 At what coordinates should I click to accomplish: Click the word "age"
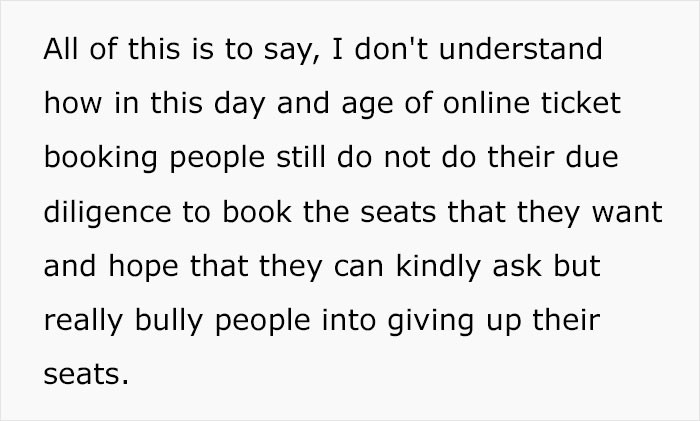pyautogui.click(x=326, y=103)
